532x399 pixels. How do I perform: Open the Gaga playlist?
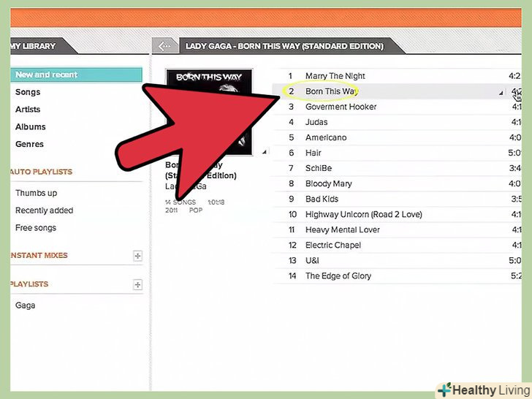25,305
